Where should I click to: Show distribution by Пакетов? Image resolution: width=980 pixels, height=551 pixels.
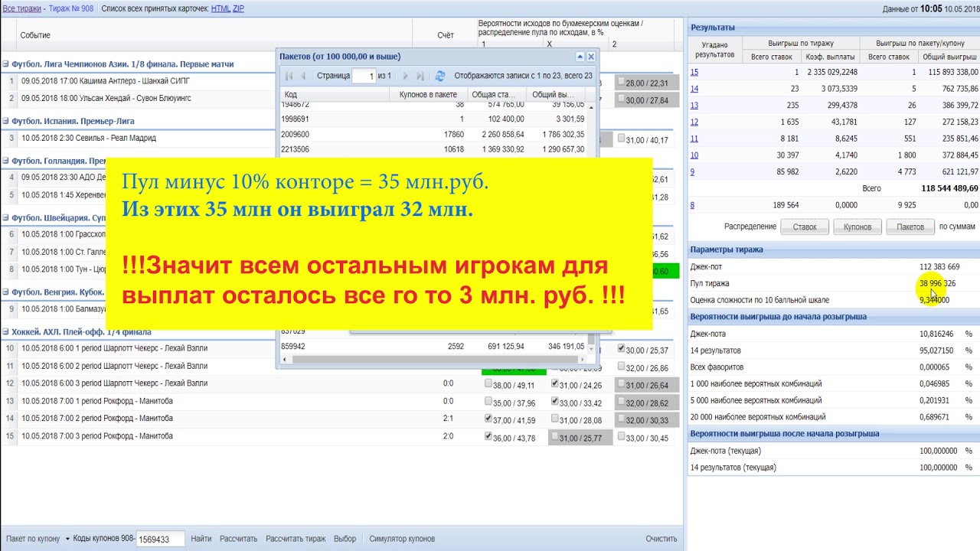[910, 227]
